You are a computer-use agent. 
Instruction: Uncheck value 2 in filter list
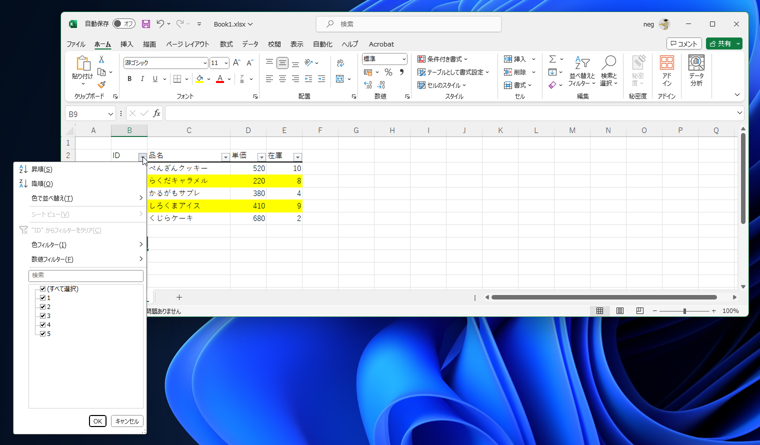(x=43, y=307)
